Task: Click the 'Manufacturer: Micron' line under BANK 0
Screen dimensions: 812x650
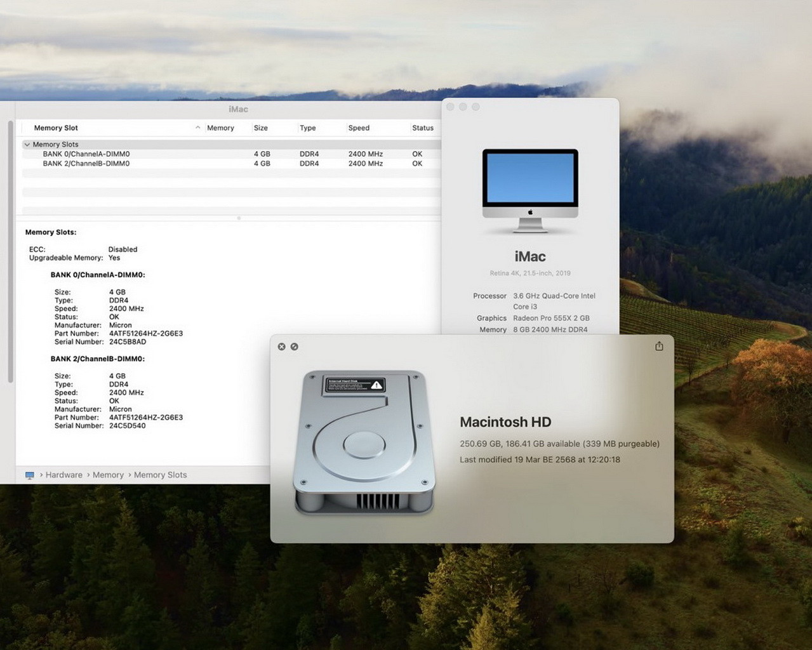Action: click(x=93, y=325)
